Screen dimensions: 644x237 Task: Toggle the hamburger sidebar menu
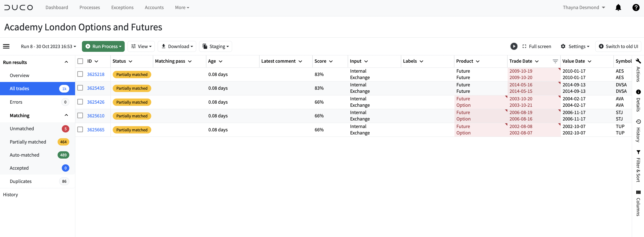pos(6,46)
